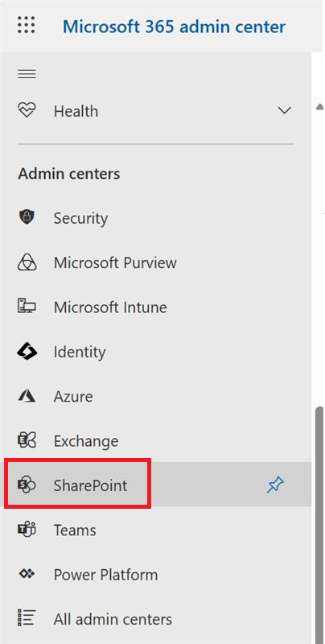
Task: Toggle the pin next to SharePoint
Action: (275, 485)
